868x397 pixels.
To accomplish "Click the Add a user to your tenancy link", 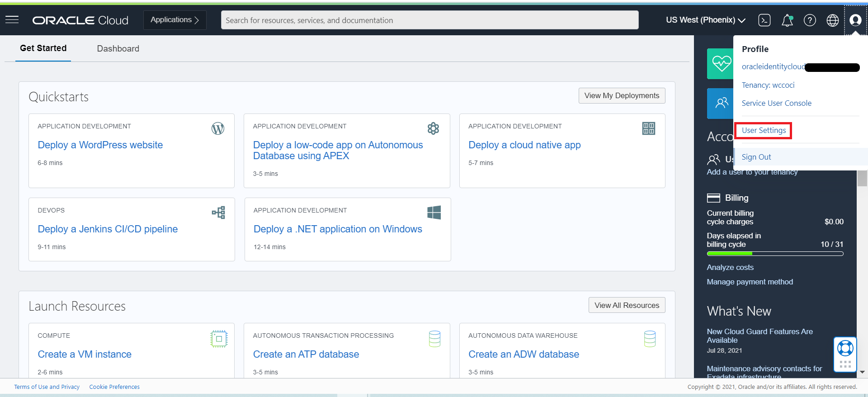I will pos(752,172).
